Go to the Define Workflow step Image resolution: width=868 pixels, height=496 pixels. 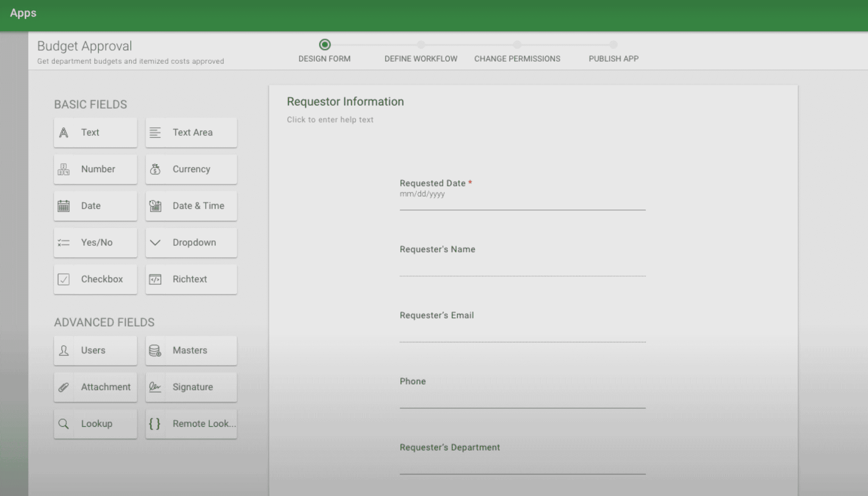(421, 59)
